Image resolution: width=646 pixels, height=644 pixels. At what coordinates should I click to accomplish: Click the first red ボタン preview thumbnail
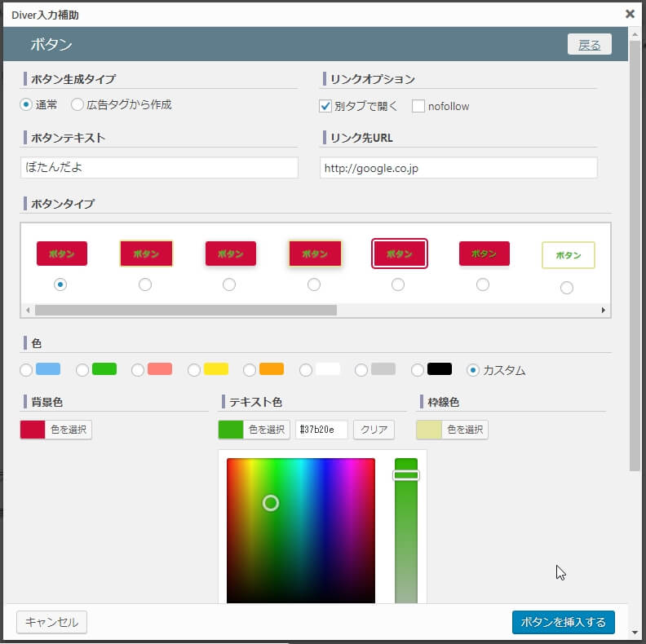point(62,254)
